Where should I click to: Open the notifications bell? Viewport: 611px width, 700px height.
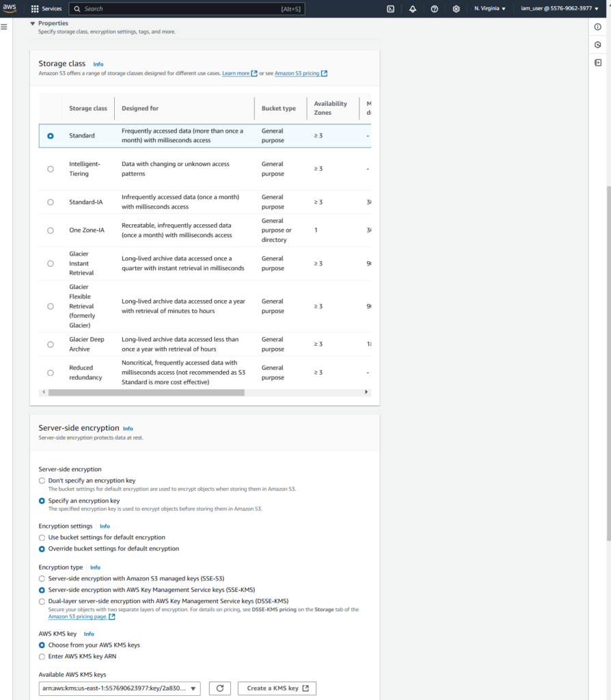[x=412, y=9]
